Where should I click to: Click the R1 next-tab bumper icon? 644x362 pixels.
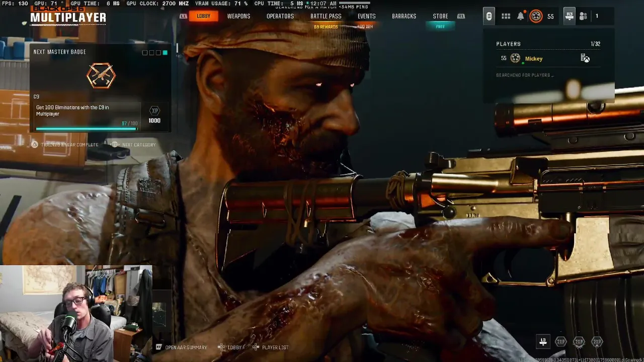pyautogui.click(x=461, y=16)
